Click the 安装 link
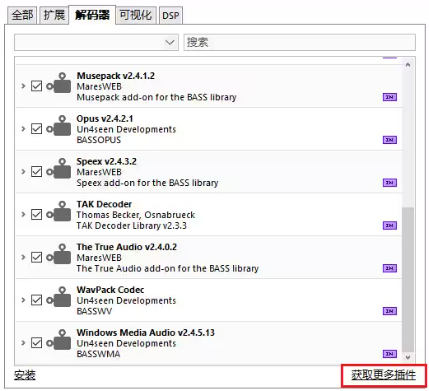Image resolution: width=429 pixels, height=391 pixels. tap(25, 375)
